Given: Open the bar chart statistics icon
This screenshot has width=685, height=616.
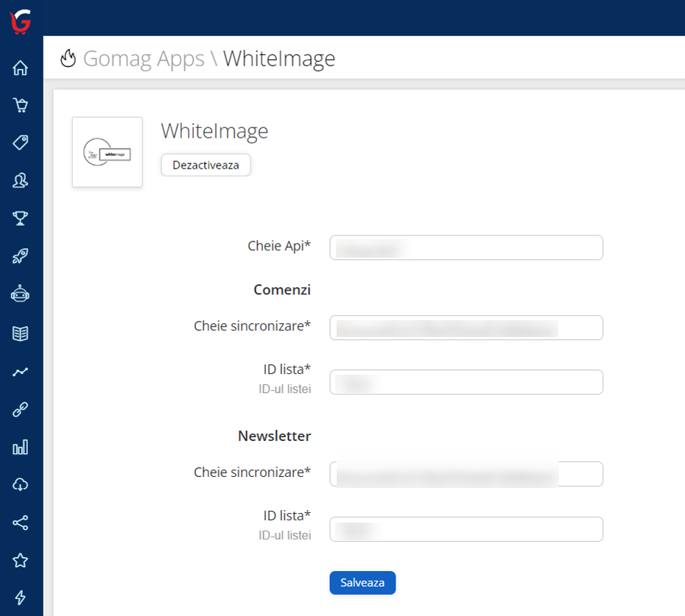Looking at the screenshot, I should click(x=20, y=447).
